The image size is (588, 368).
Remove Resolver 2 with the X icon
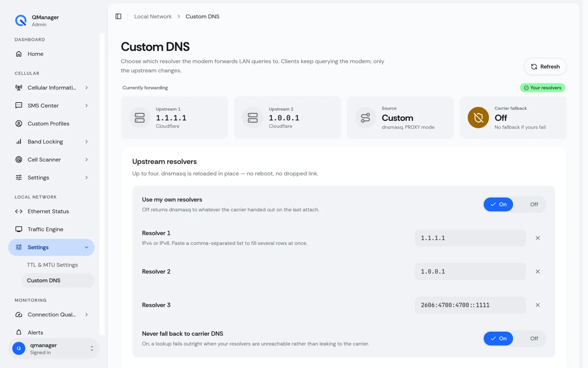click(x=538, y=272)
